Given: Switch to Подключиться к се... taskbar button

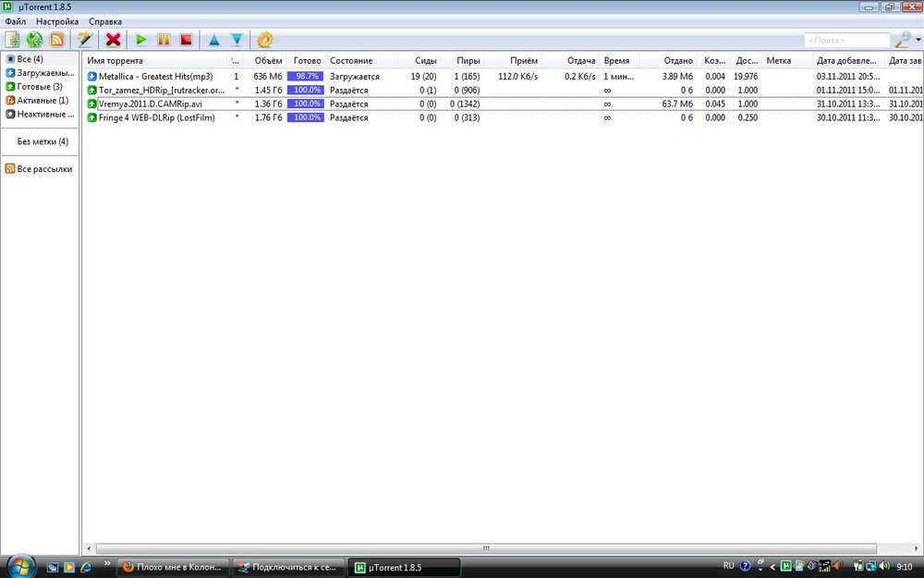Looking at the screenshot, I should pos(288,568).
